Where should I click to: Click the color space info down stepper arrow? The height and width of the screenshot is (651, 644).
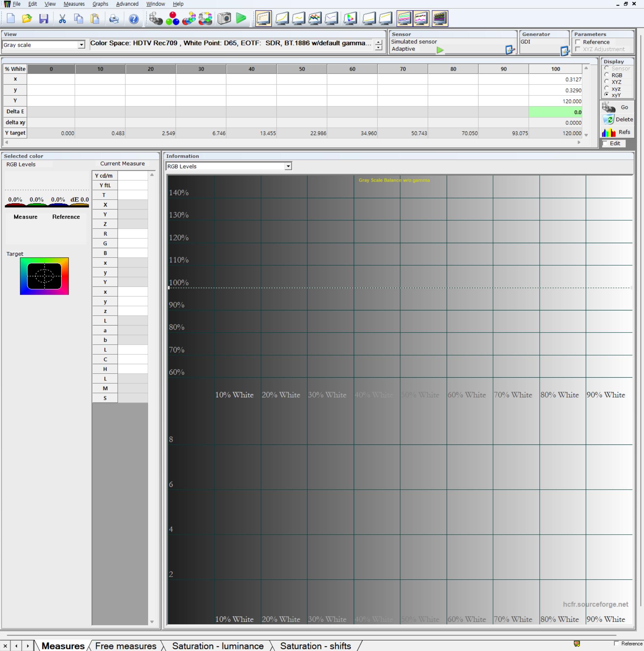[379, 48]
